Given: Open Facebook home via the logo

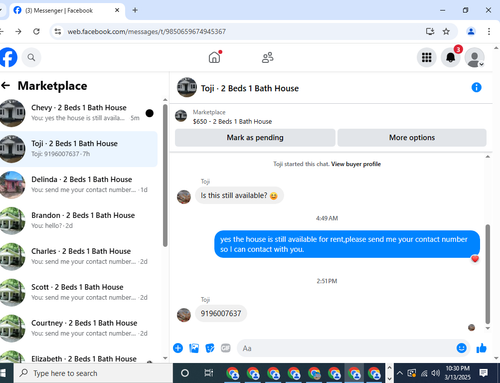Looking at the screenshot, I should coord(8,57).
